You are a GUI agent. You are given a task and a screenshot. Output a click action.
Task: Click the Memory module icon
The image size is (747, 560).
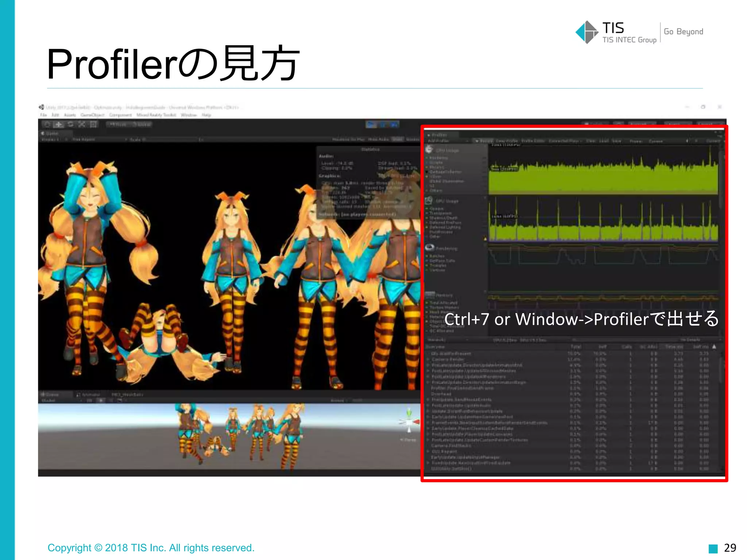(430, 295)
